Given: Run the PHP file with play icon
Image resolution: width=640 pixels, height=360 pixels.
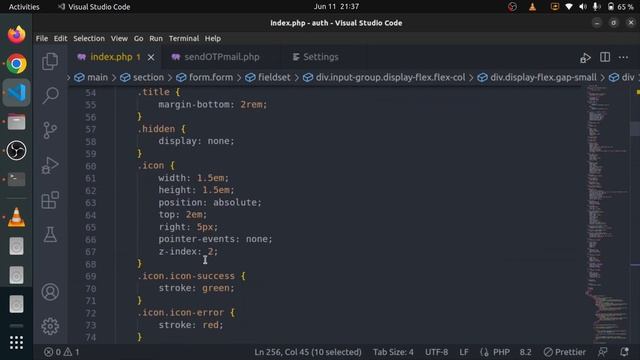Looking at the screenshot, I should click(585, 58).
